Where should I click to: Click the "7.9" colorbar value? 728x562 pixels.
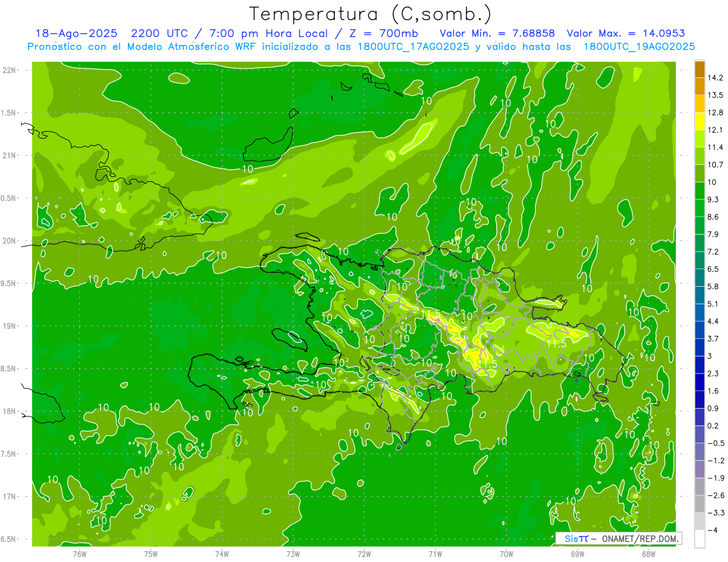pyautogui.click(x=713, y=234)
